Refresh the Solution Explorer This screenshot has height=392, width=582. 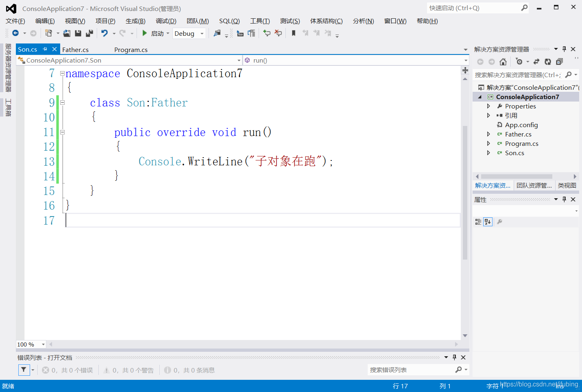[548, 62]
